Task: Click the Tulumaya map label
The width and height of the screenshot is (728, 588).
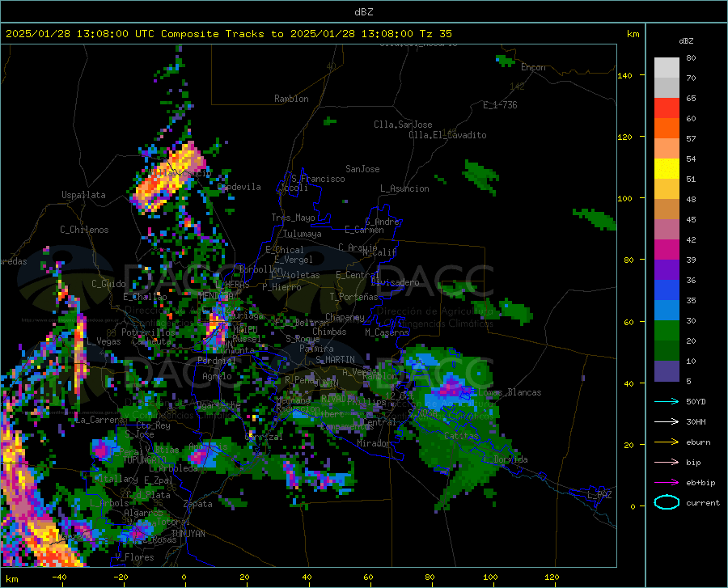Action: [x=303, y=234]
